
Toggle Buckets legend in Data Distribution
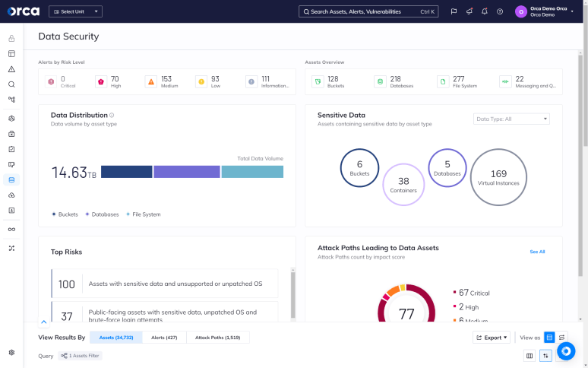65,214
